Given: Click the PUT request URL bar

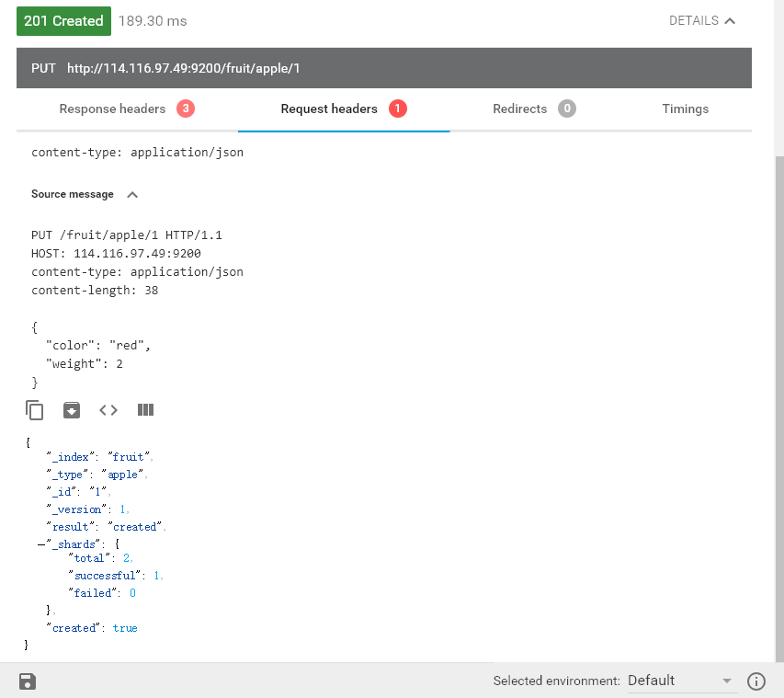Looking at the screenshot, I should pyautogui.click(x=384, y=68).
